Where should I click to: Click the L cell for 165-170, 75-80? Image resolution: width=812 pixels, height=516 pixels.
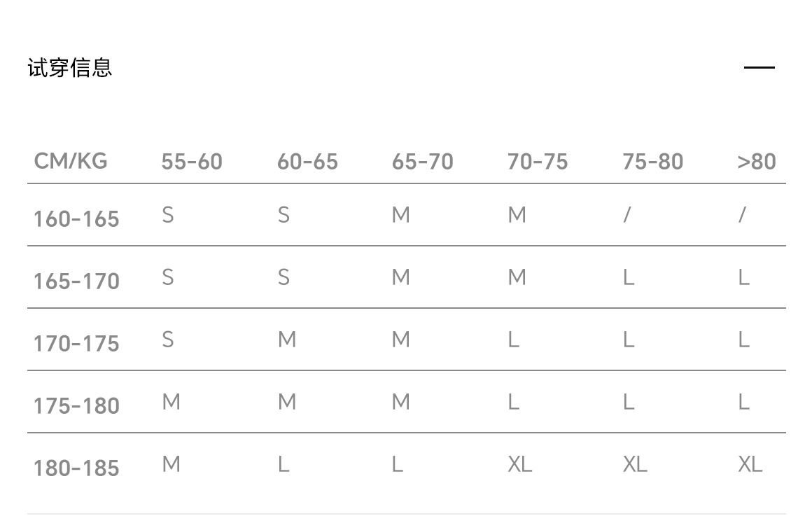point(629,277)
